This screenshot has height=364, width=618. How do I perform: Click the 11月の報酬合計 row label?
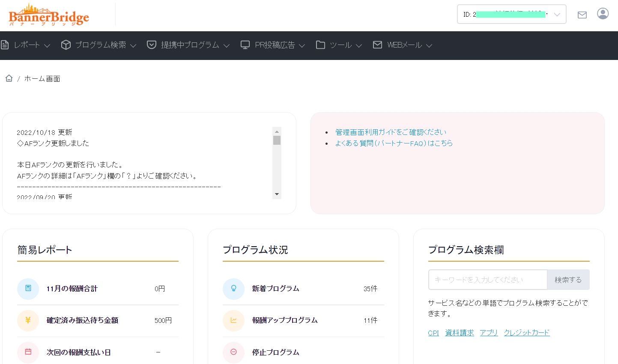pos(72,289)
